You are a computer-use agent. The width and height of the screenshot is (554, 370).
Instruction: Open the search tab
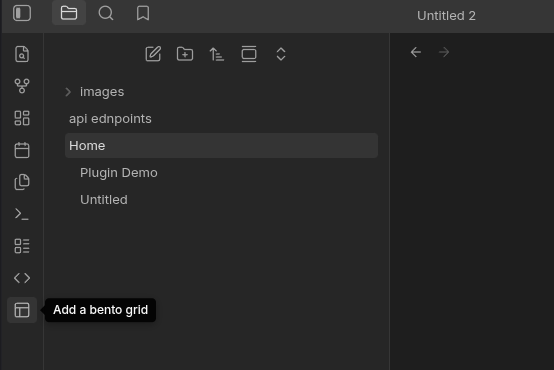tap(106, 13)
